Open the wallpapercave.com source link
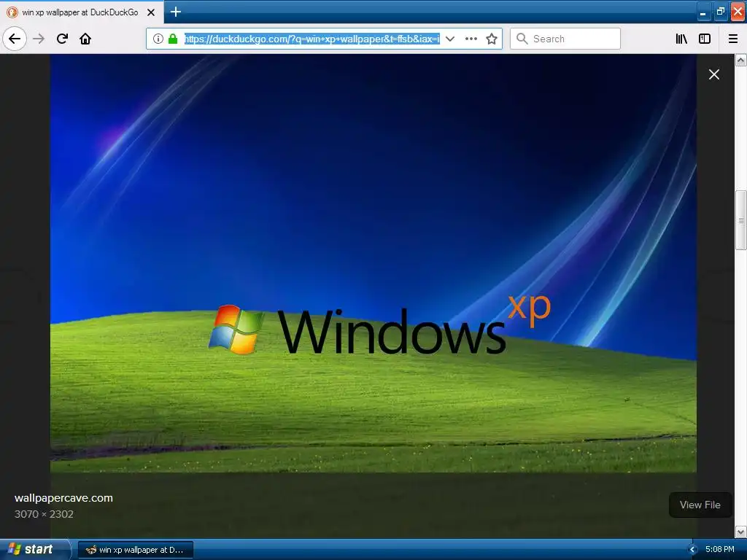 point(64,498)
